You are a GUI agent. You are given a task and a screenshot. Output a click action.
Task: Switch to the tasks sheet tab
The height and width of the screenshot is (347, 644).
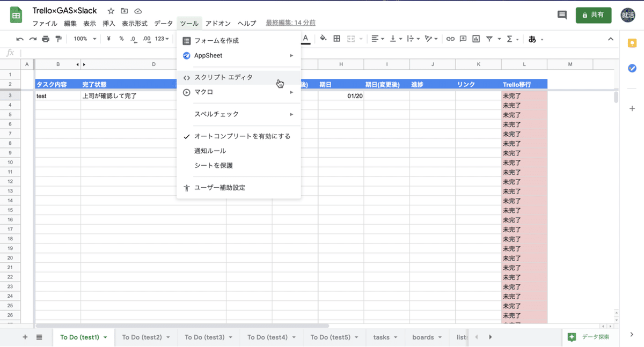[381, 337]
